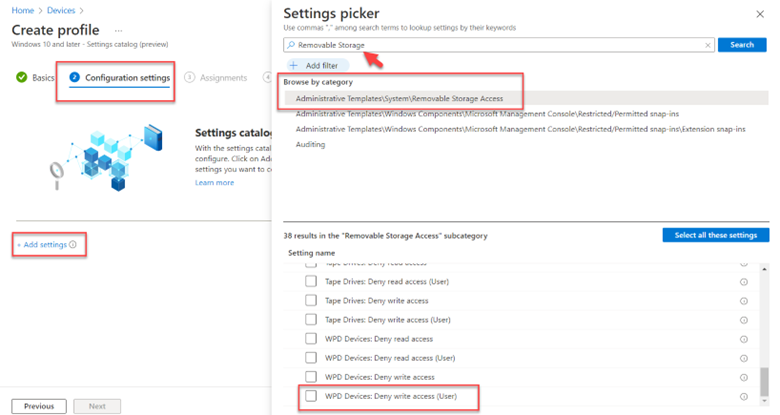The image size is (780, 415).
Task: Click the WPD Devices: Deny write access (User) label
Action: 391,396
